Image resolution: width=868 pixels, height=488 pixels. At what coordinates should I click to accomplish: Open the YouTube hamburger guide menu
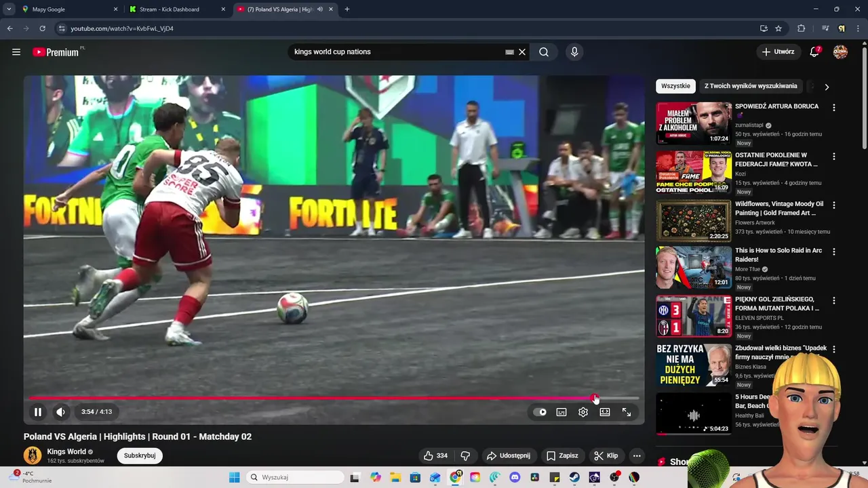click(16, 52)
